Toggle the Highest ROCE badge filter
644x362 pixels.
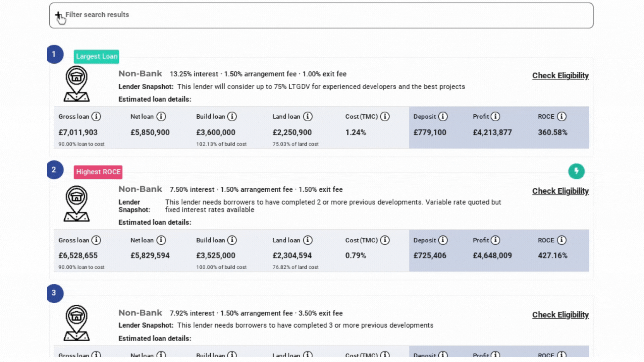(x=98, y=172)
